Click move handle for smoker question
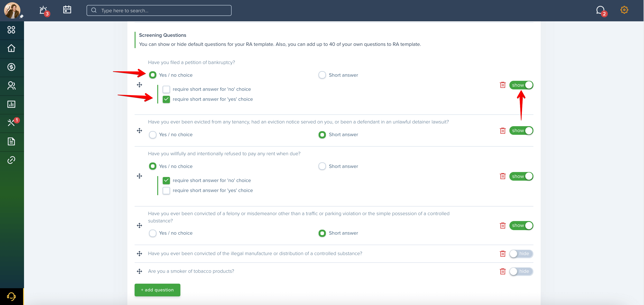 (x=140, y=271)
